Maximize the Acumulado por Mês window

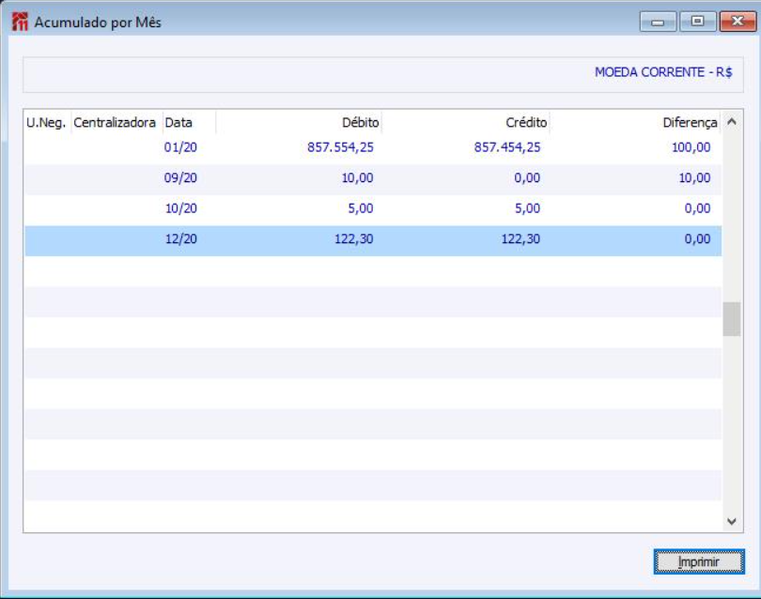pyautogui.click(x=697, y=21)
